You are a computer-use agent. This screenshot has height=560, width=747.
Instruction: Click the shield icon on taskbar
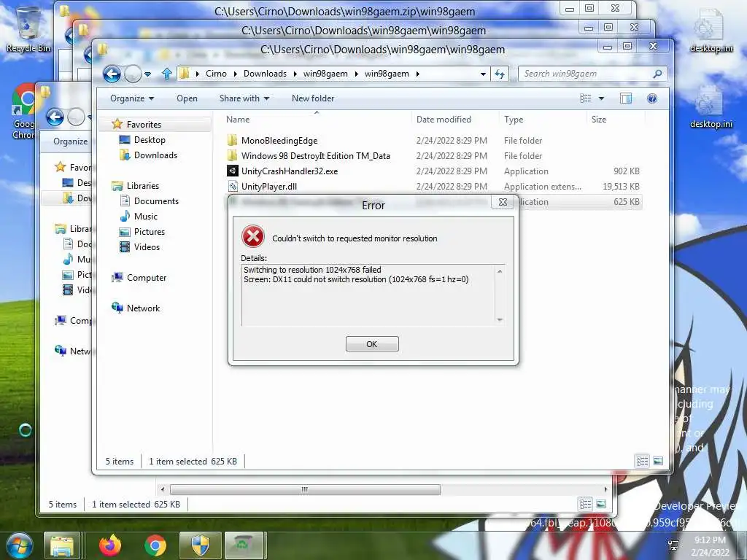pyautogui.click(x=201, y=545)
